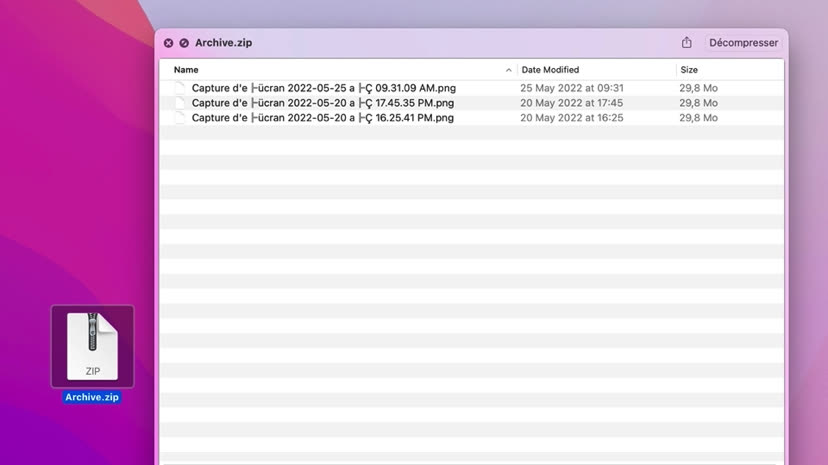Click the Décompresser button

pyautogui.click(x=744, y=43)
